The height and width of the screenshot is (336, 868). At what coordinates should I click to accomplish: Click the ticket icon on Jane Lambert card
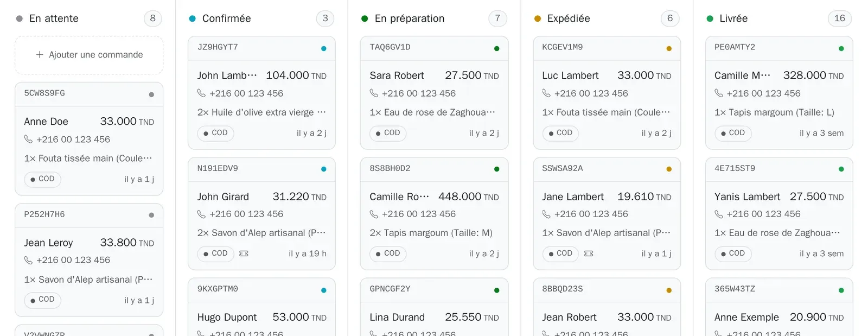(x=589, y=253)
